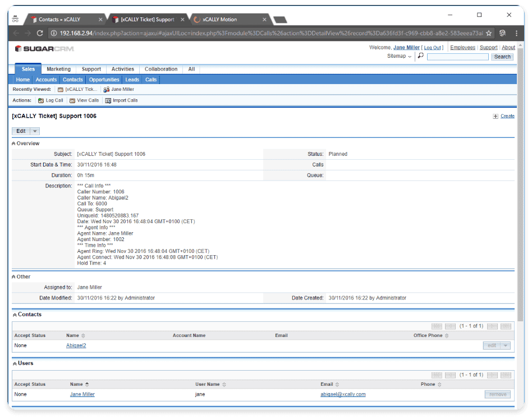532x420 pixels.
Task: Click edit button in Abigael2 contact row
Action: (492, 345)
